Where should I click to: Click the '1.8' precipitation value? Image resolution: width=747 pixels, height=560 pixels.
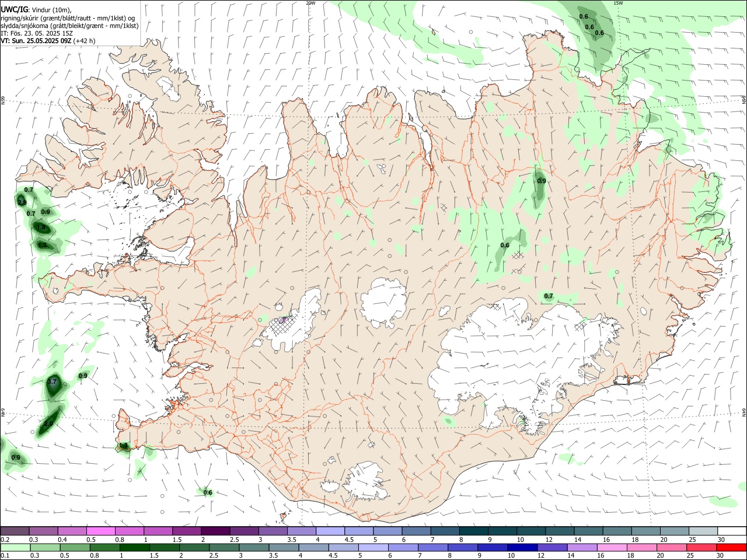tap(41, 228)
